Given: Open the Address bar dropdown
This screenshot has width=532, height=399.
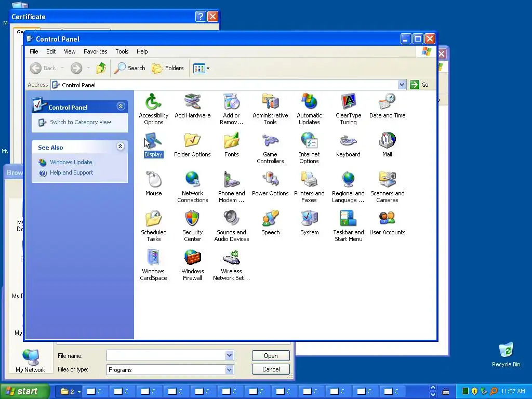Looking at the screenshot, I should [402, 85].
